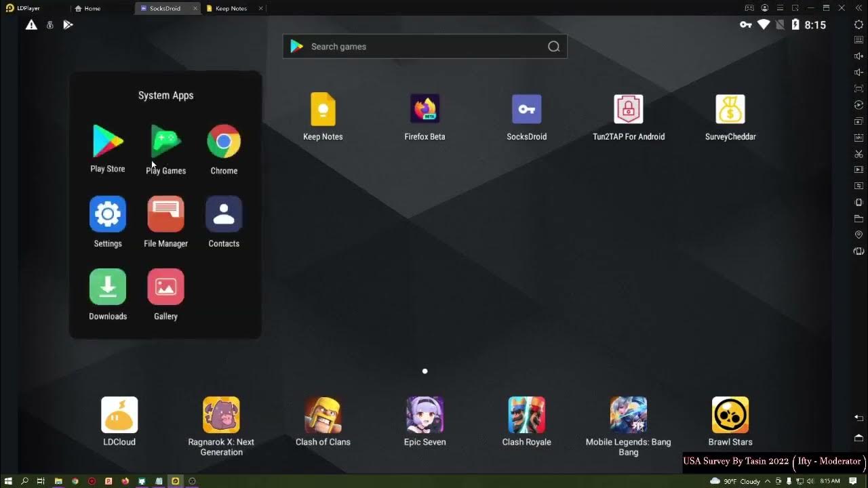
Task: Click volume down in LDPlayer sidebar
Action: (x=859, y=73)
